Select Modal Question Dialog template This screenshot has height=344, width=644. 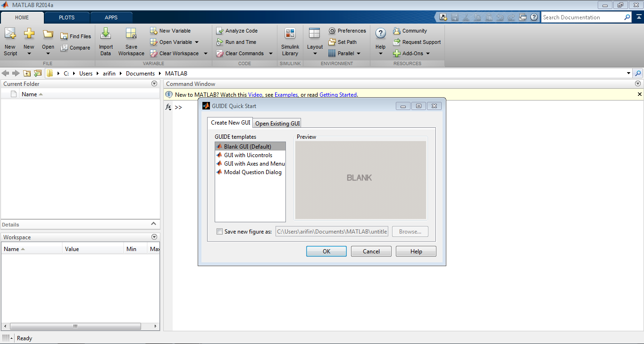[250, 172]
